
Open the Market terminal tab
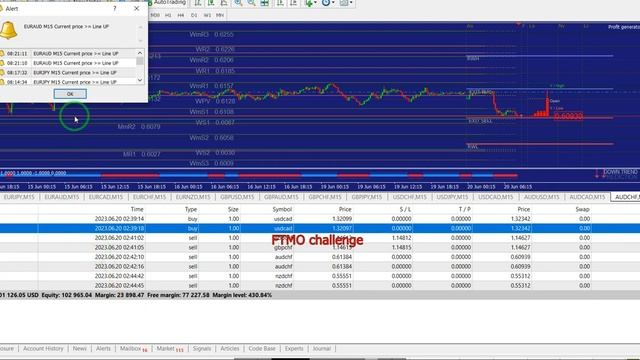(x=170, y=349)
